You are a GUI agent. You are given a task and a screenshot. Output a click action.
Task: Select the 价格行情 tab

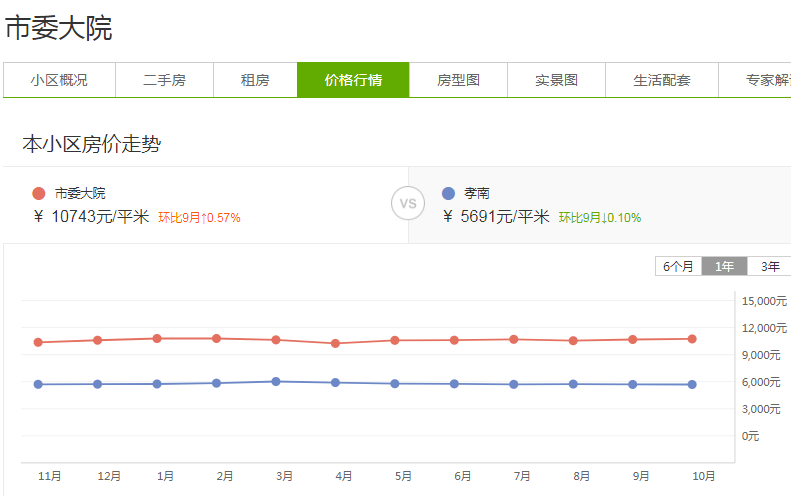tap(353, 80)
